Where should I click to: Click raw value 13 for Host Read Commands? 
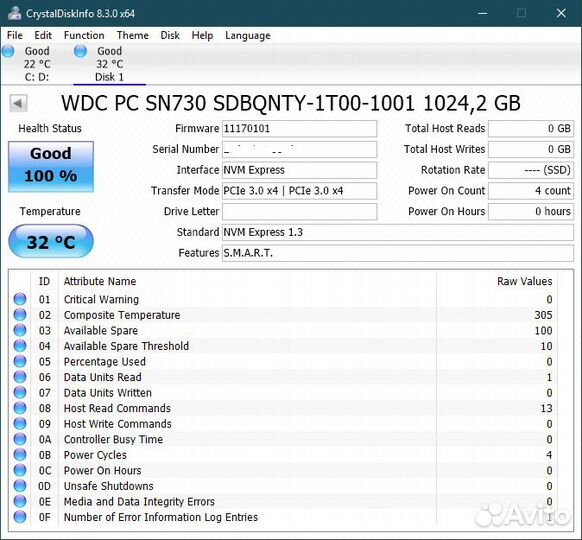pos(546,408)
